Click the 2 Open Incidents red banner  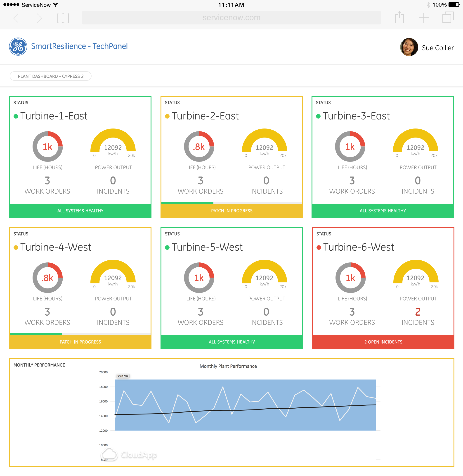coord(383,342)
